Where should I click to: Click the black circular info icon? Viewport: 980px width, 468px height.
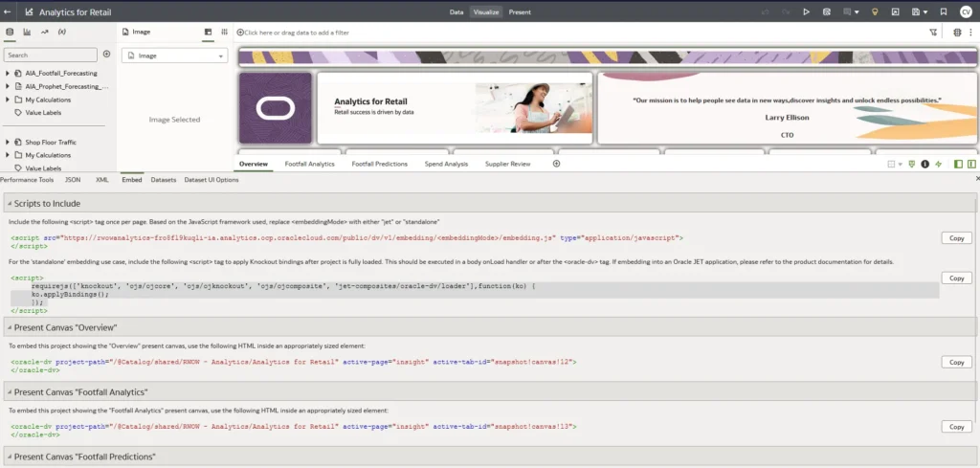[925, 165]
